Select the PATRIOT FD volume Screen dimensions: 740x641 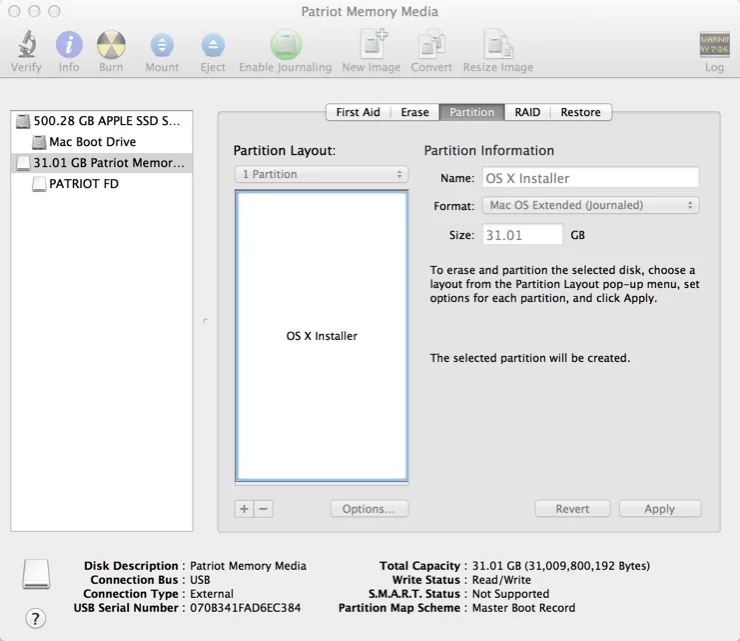101,184
